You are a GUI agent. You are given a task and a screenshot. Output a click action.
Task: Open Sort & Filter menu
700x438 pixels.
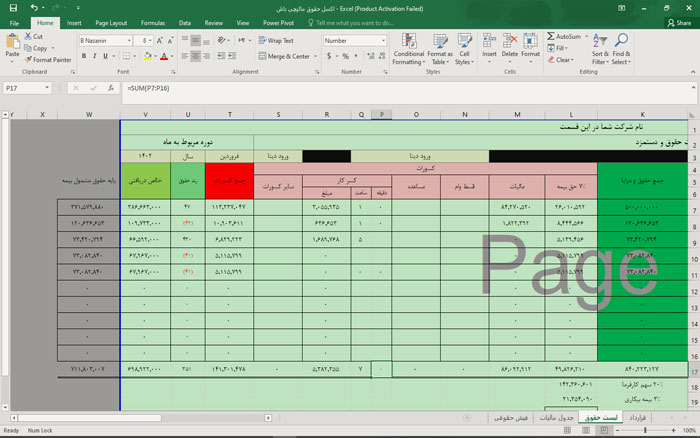[x=600, y=49]
